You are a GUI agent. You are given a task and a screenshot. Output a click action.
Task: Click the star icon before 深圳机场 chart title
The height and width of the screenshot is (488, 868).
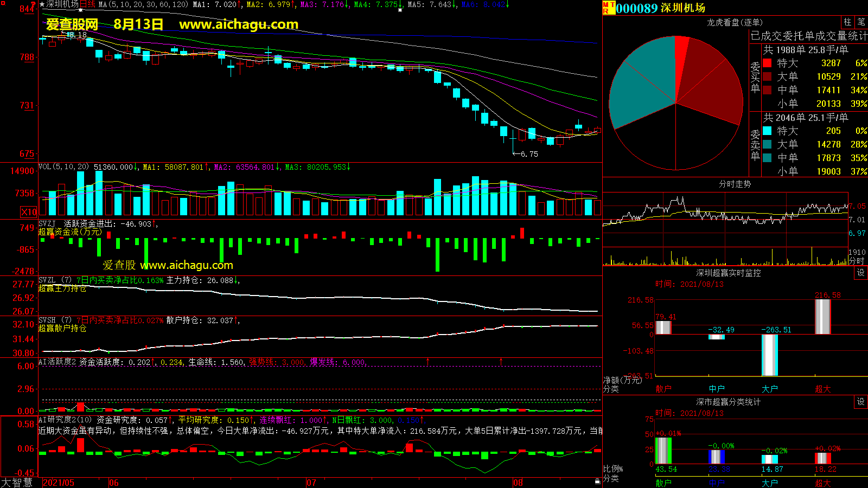pos(42,4)
